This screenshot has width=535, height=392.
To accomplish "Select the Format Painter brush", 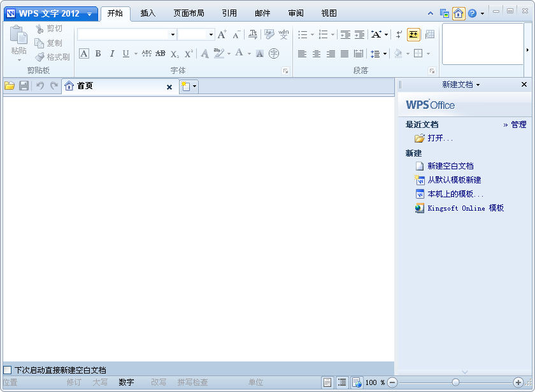I will click(39, 57).
